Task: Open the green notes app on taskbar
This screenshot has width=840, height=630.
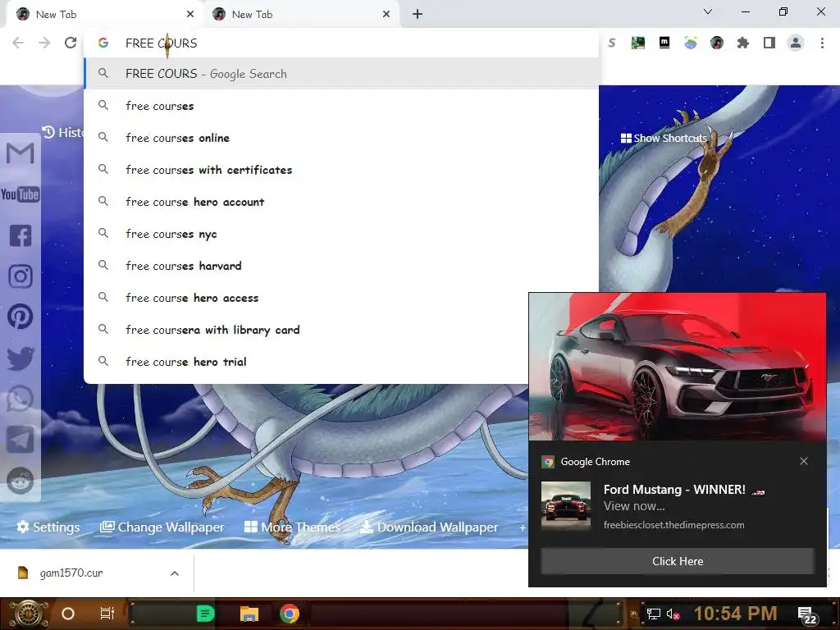Action: point(205,614)
